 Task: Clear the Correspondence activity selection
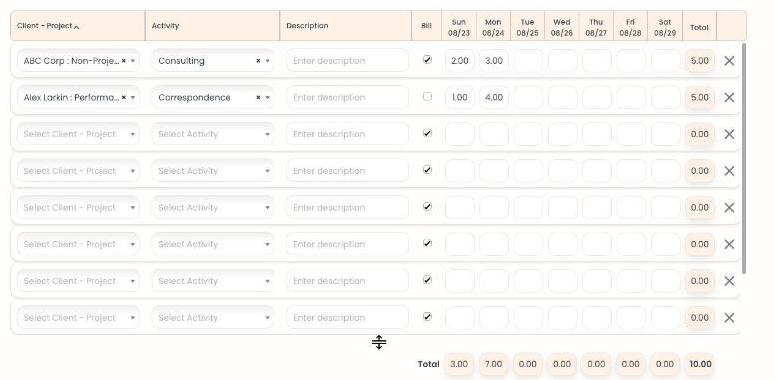[x=258, y=97]
